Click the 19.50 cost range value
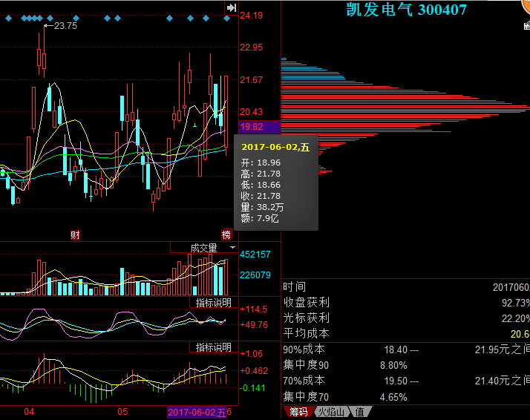This screenshot has height=420, width=530. point(396,381)
